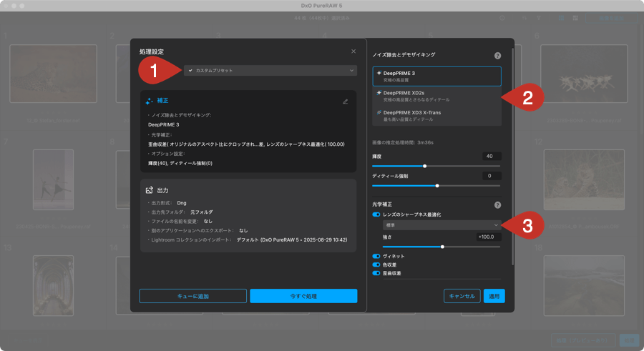Select the DeepPRIME 3 option
This screenshot has width=644, height=351.
437,76
